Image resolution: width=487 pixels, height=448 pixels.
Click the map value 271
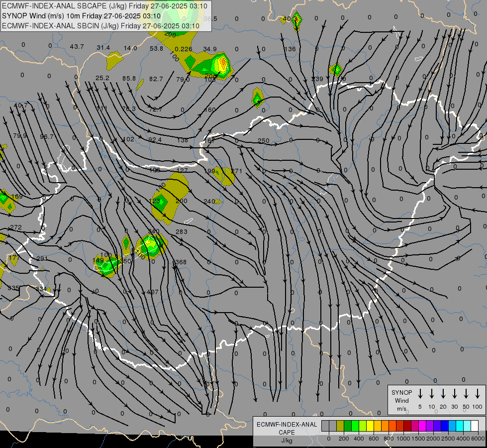236,171
